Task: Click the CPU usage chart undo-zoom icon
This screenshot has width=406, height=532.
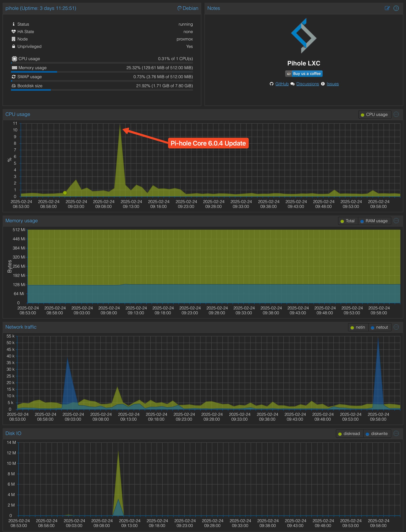Action: pyautogui.click(x=396, y=114)
